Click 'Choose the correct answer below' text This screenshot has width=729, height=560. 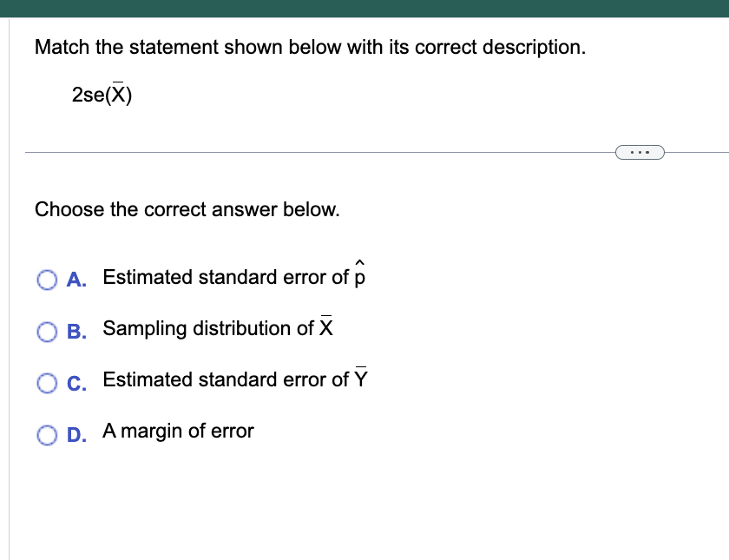pos(187,209)
